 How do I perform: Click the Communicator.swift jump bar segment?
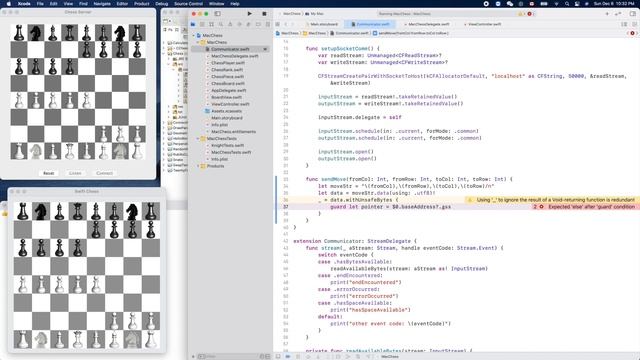(349, 33)
